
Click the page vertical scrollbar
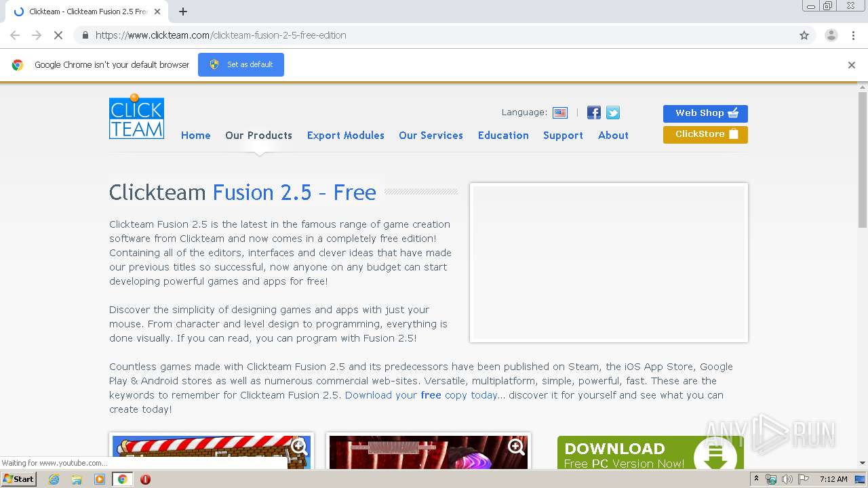pyautogui.click(x=863, y=161)
